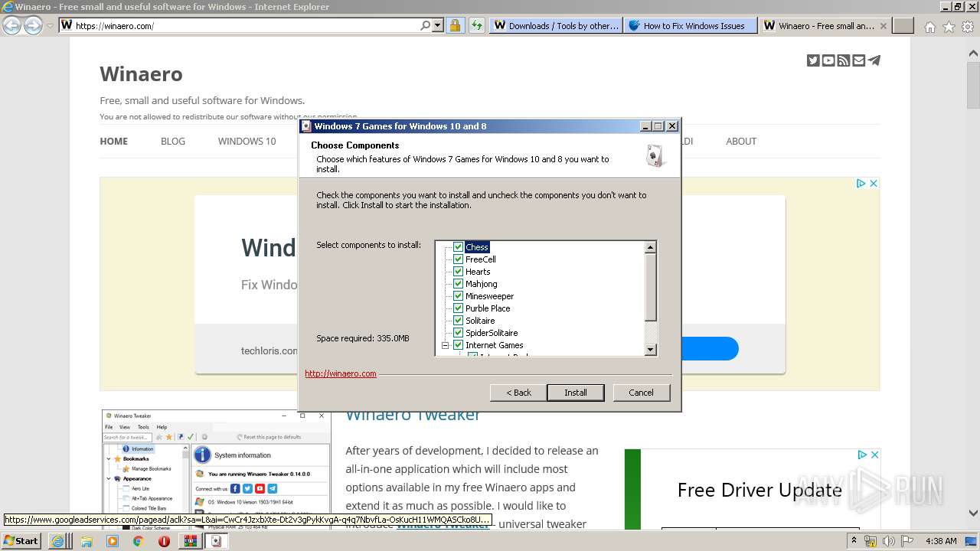This screenshot has width=980, height=551.
Task: Open the http://winaero.com link in the installer
Action: [x=341, y=373]
